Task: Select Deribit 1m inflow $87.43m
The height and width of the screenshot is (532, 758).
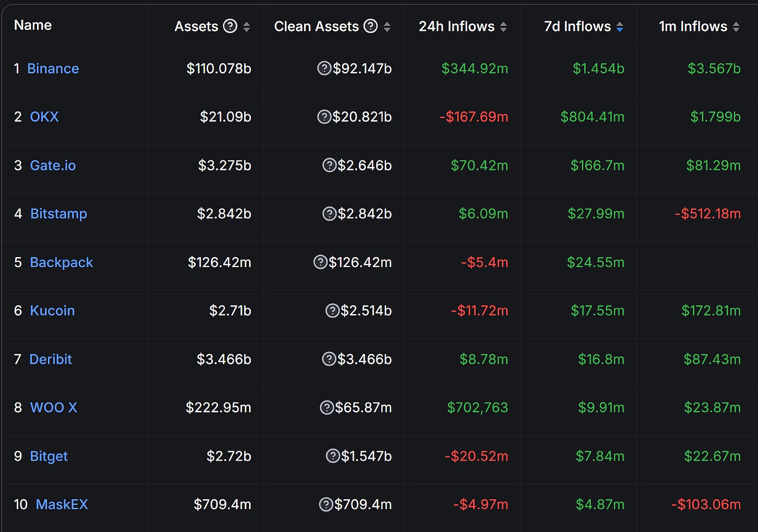Action: coord(712,359)
